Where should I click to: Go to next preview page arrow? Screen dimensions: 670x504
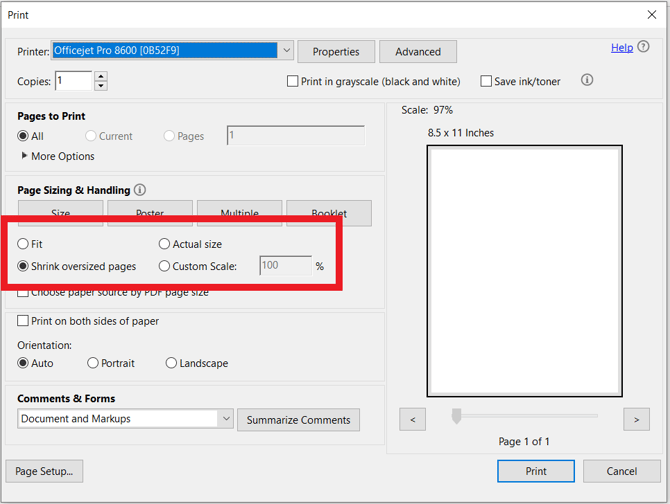(636, 419)
